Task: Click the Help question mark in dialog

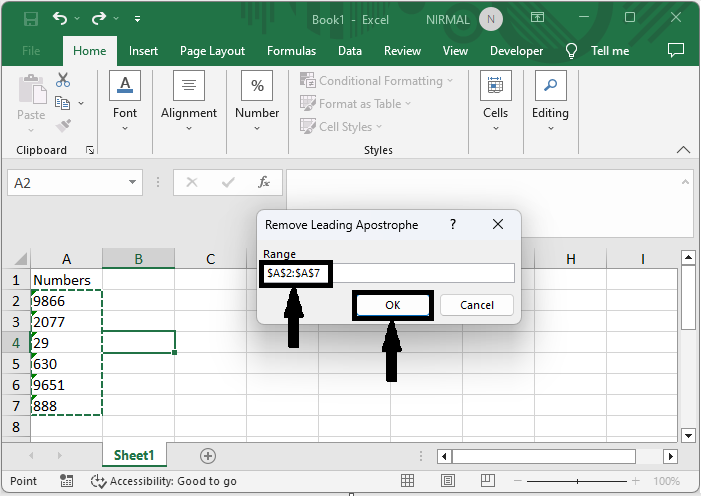Action: pos(453,224)
